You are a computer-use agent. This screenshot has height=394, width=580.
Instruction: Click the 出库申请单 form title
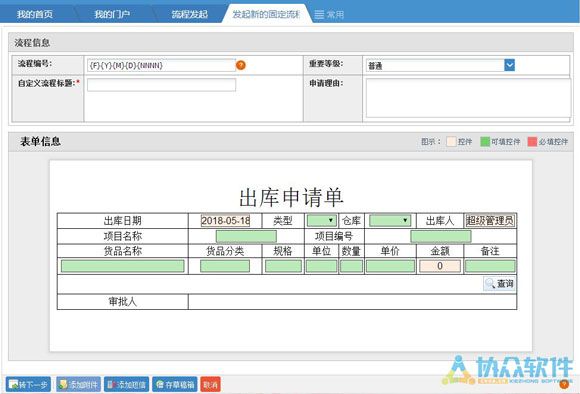click(291, 197)
